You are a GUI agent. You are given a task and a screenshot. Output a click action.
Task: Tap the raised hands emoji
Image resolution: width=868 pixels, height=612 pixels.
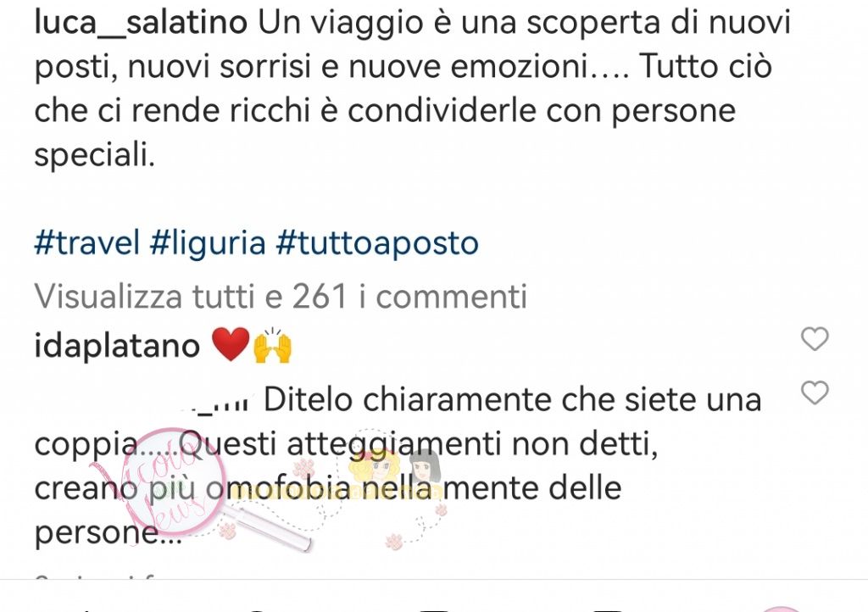point(272,346)
